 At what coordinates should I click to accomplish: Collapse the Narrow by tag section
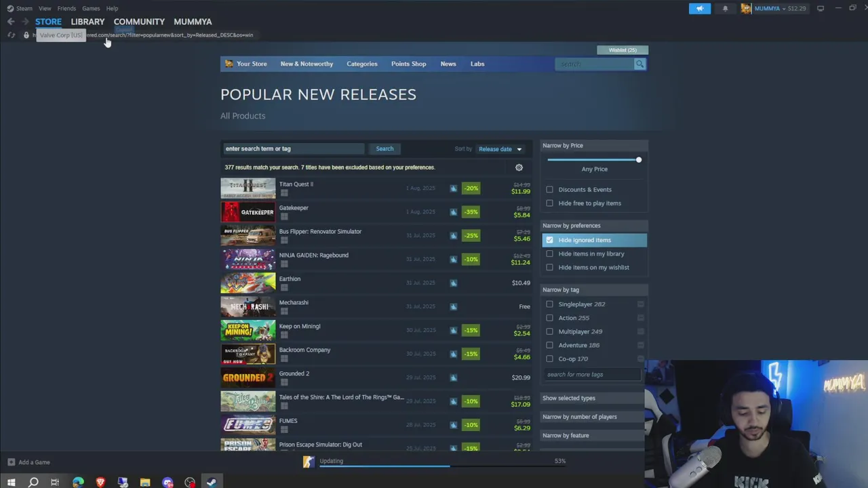594,289
